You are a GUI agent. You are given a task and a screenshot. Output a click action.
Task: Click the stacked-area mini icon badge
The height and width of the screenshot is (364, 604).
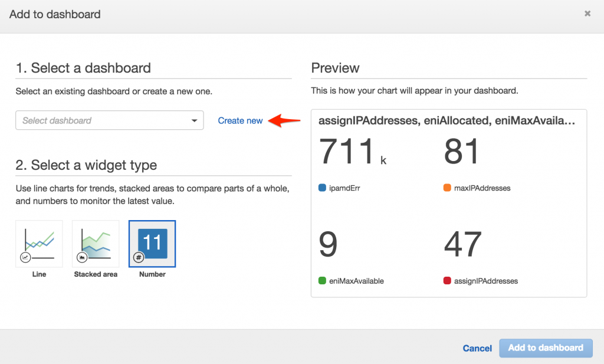[x=81, y=258]
